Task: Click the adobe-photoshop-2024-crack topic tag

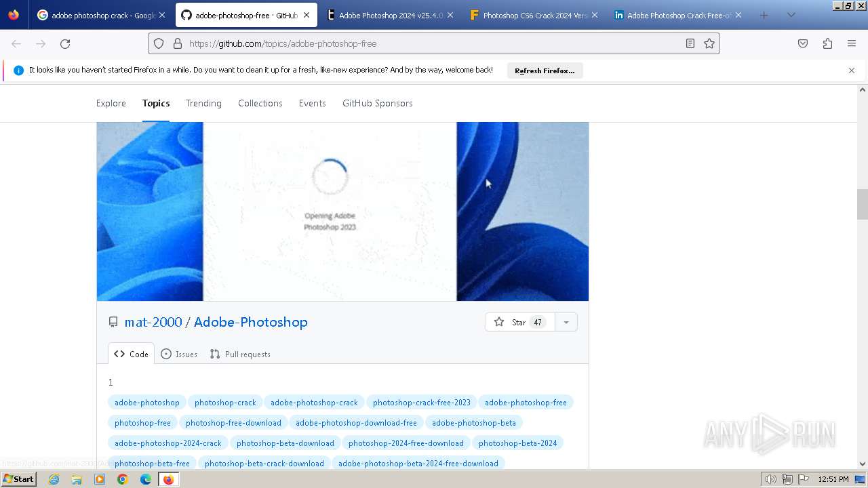Action: pyautogui.click(x=168, y=443)
